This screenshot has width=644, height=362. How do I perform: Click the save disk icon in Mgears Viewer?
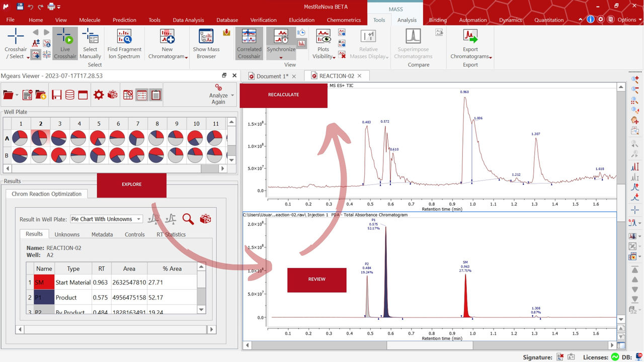[x=56, y=95]
